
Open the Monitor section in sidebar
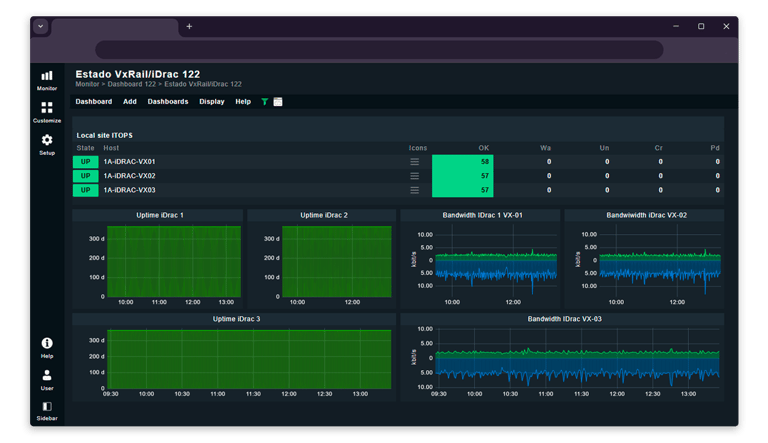(47, 79)
